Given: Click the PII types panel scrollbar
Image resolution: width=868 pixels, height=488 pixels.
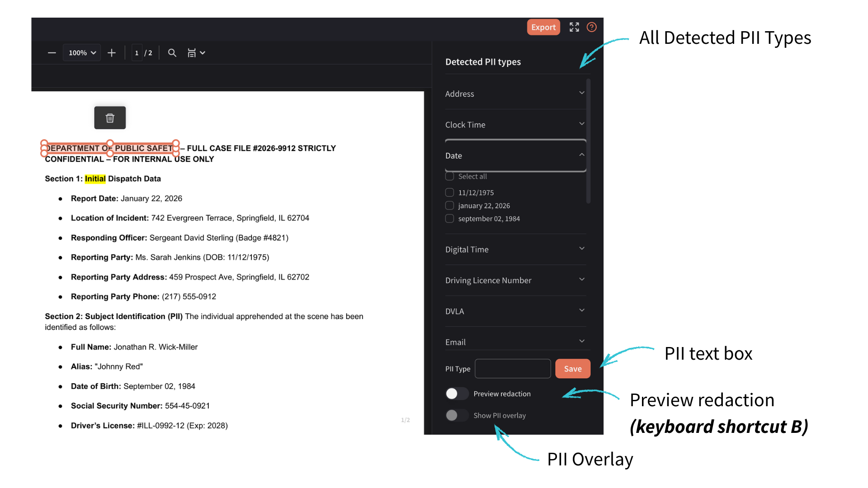Looking at the screenshot, I should point(588,141).
